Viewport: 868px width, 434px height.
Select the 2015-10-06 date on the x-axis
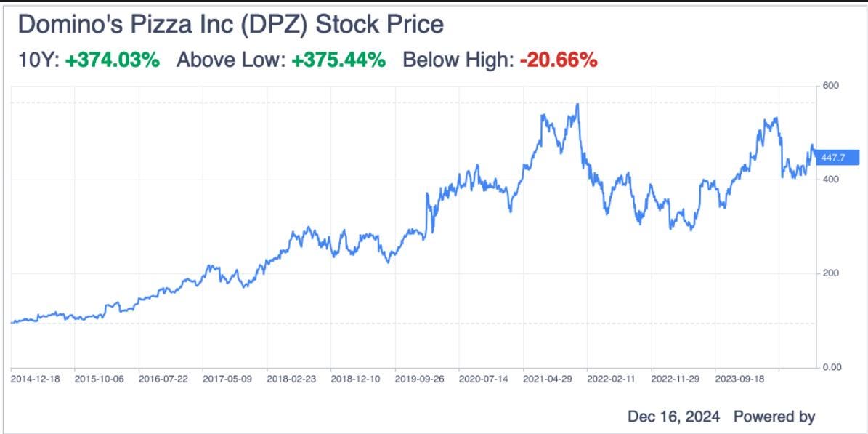[x=100, y=379]
